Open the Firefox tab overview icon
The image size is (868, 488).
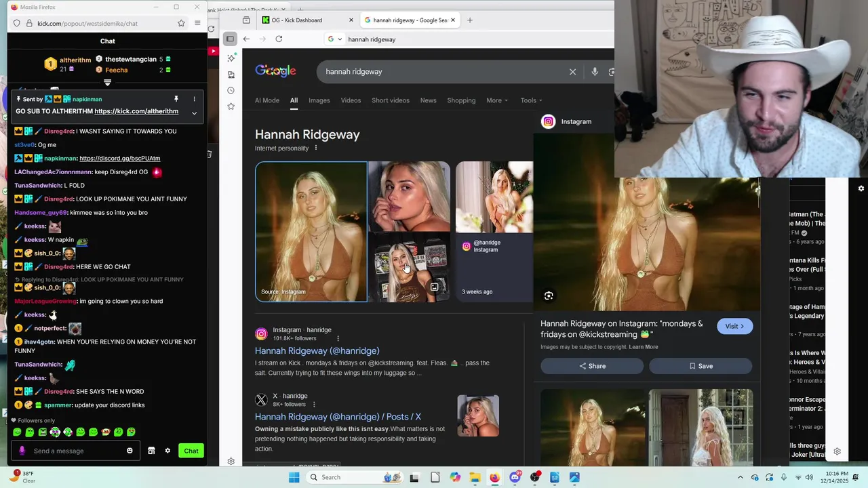click(x=246, y=20)
